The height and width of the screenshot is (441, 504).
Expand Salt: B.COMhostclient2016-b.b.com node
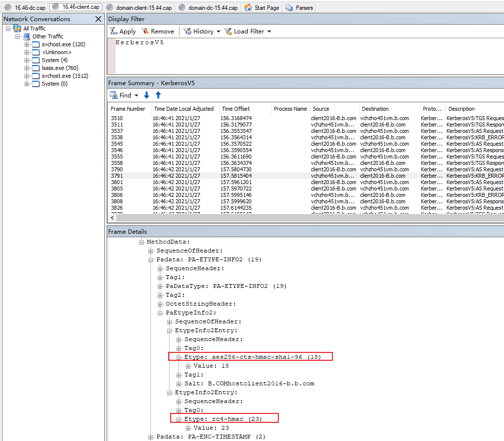tap(178, 384)
